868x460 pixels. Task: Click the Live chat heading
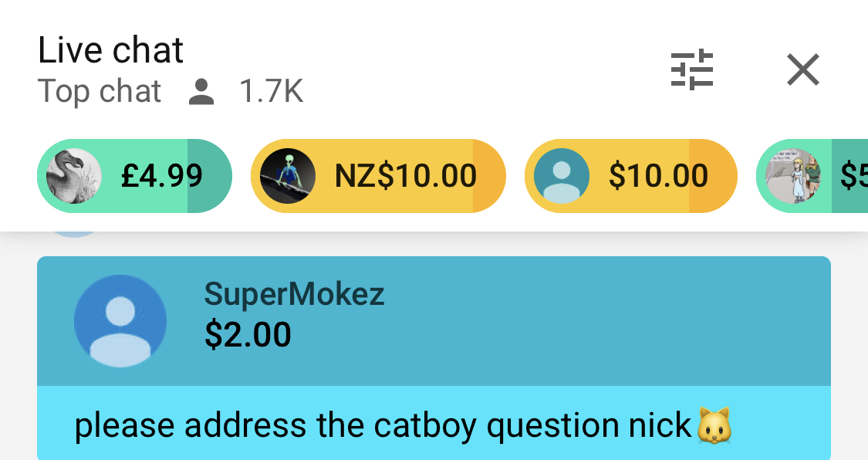[x=110, y=50]
